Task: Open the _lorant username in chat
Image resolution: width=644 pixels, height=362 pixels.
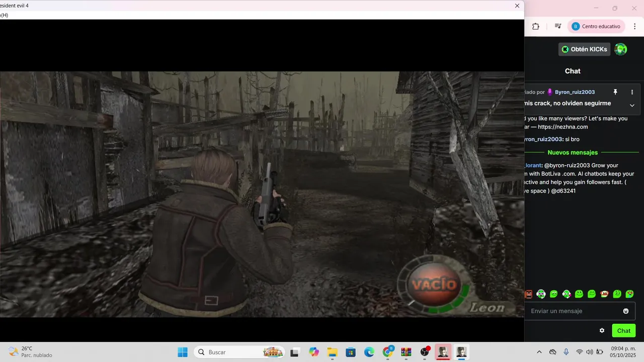Action: pyautogui.click(x=532, y=165)
